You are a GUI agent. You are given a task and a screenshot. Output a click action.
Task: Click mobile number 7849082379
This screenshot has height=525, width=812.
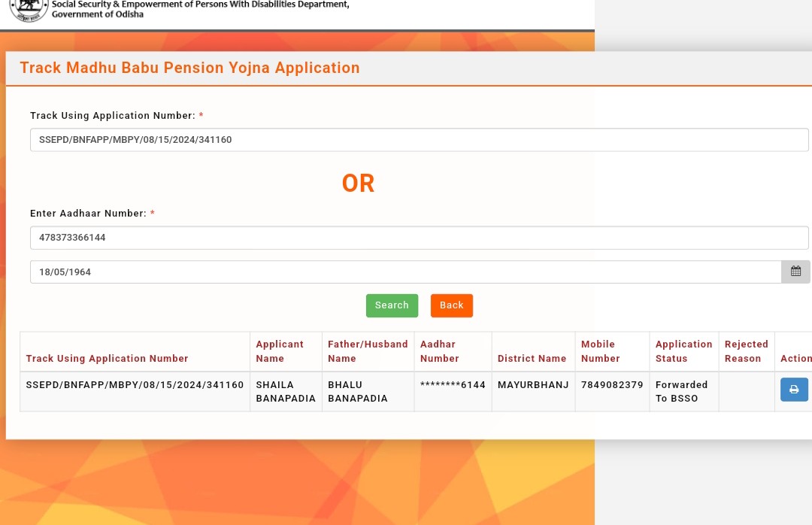coord(612,385)
